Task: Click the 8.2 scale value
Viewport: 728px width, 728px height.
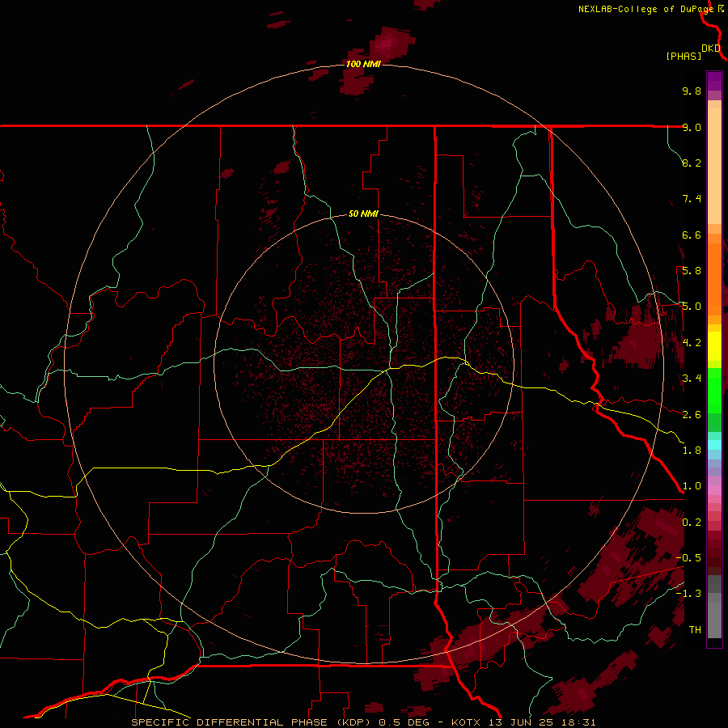Action: click(692, 163)
